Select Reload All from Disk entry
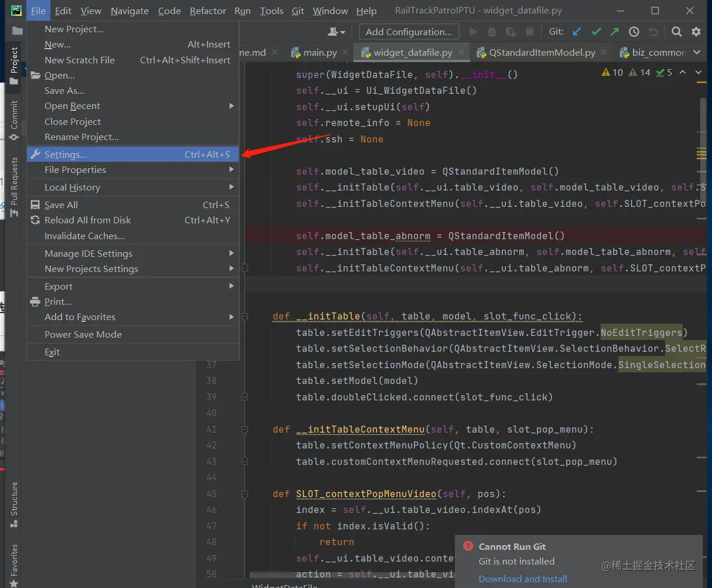The image size is (712, 588). (x=133, y=220)
